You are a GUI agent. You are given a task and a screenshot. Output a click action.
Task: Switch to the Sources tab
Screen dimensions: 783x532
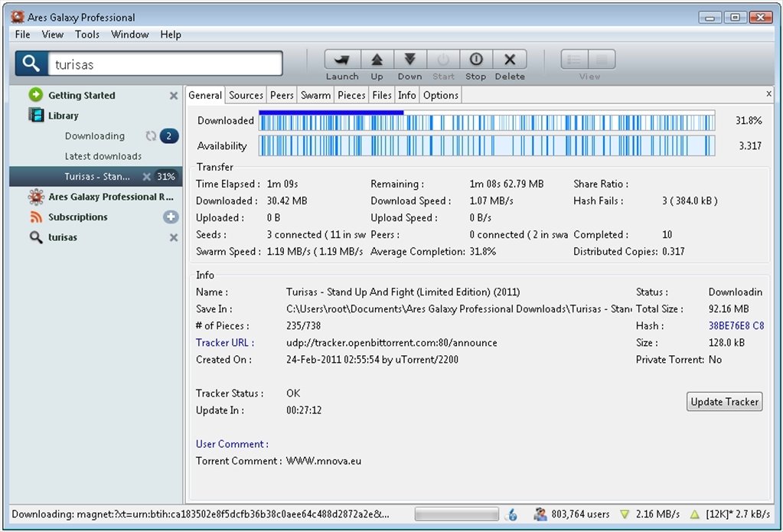click(246, 95)
